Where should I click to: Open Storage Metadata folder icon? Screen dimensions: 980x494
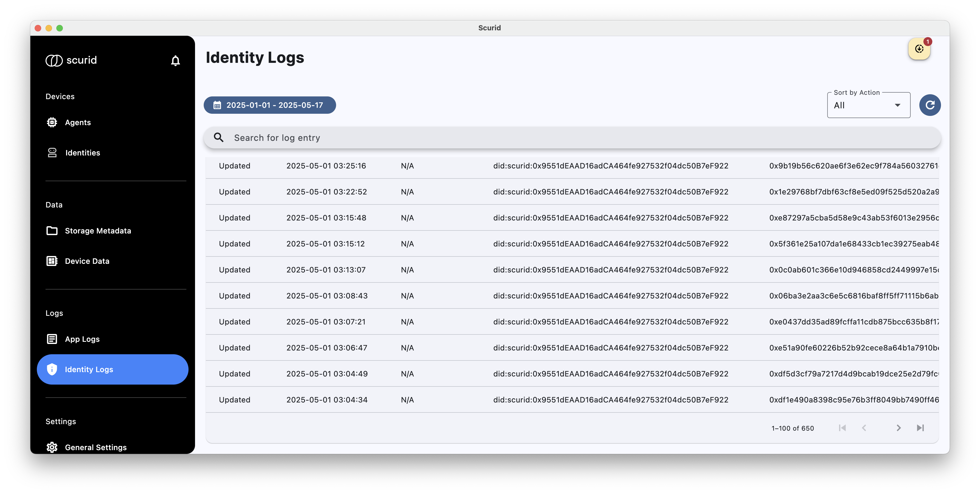click(52, 231)
